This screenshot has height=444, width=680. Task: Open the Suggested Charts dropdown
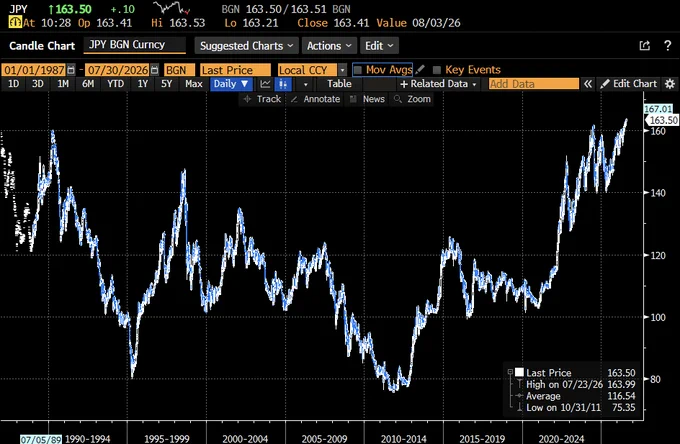tap(246, 46)
